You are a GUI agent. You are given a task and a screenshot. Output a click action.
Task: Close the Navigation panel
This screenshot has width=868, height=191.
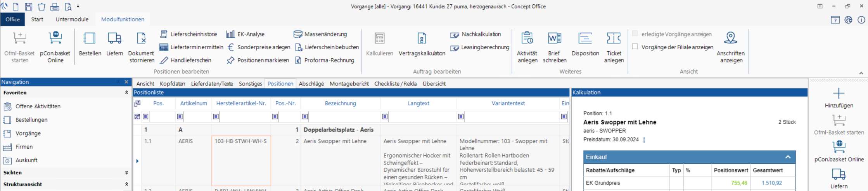[126, 82]
